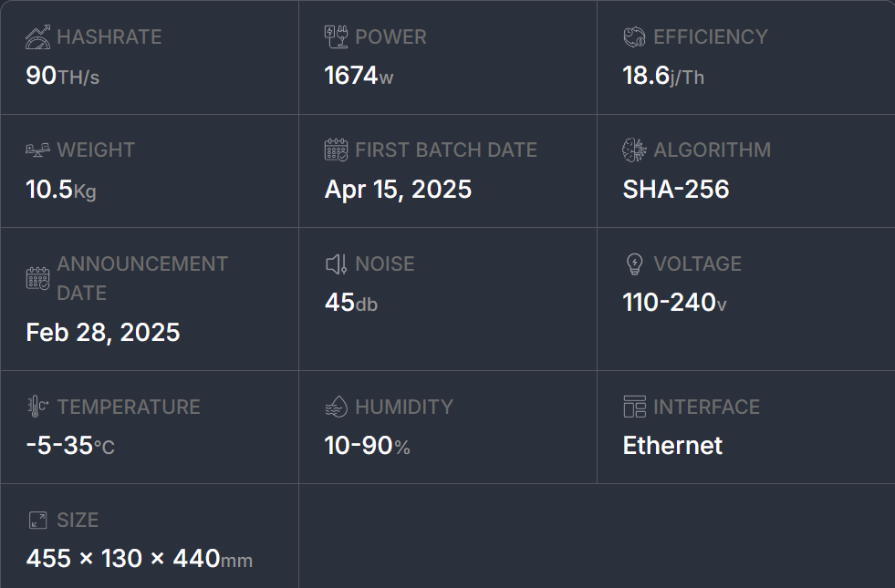This screenshot has height=588, width=895.
Task: Click the humidity water drop icon
Action: click(x=336, y=407)
